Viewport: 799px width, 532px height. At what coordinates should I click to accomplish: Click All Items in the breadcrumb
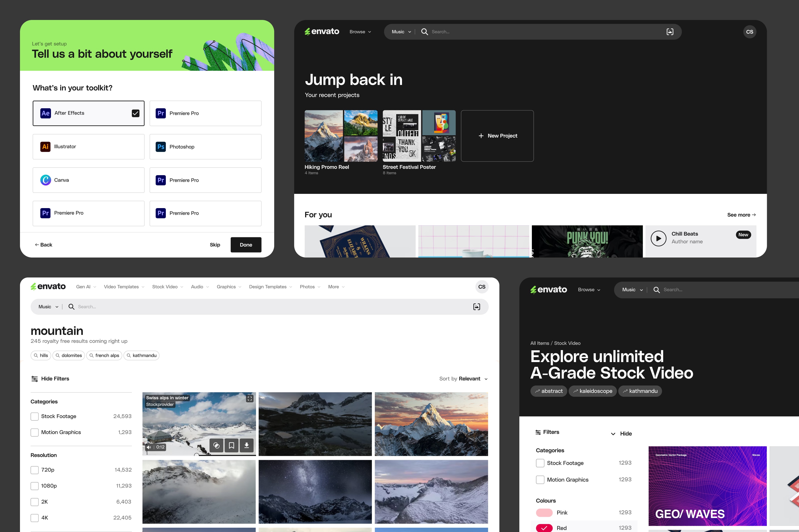(539, 343)
